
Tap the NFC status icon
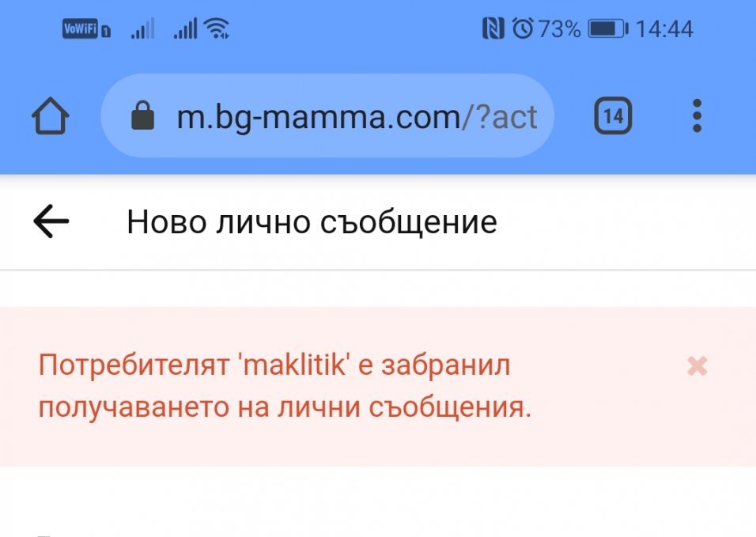[493, 30]
